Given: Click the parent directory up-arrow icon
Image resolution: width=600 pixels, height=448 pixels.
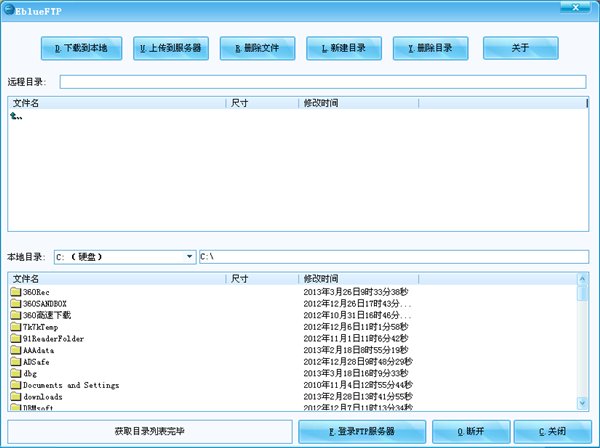Looking at the screenshot, I should pos(16,116).
